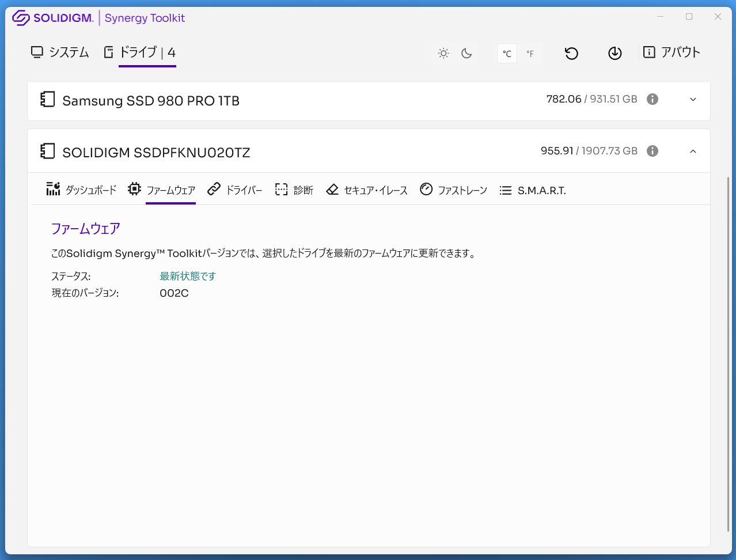The height and width of the screenshot is (560, 736).
Task: Collapse the SOLIDIGM SSDPFKNU020TZ panel
Action: tap(693, 151)
